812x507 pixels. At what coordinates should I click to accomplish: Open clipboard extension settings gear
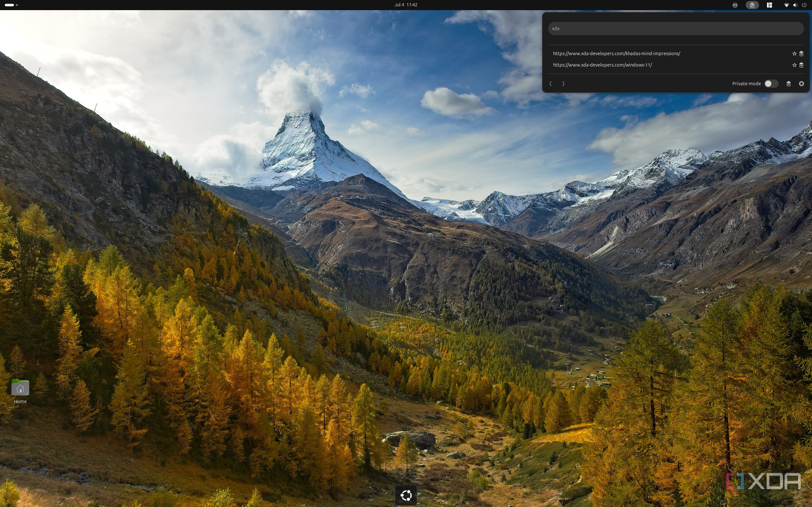click(801, 83)
